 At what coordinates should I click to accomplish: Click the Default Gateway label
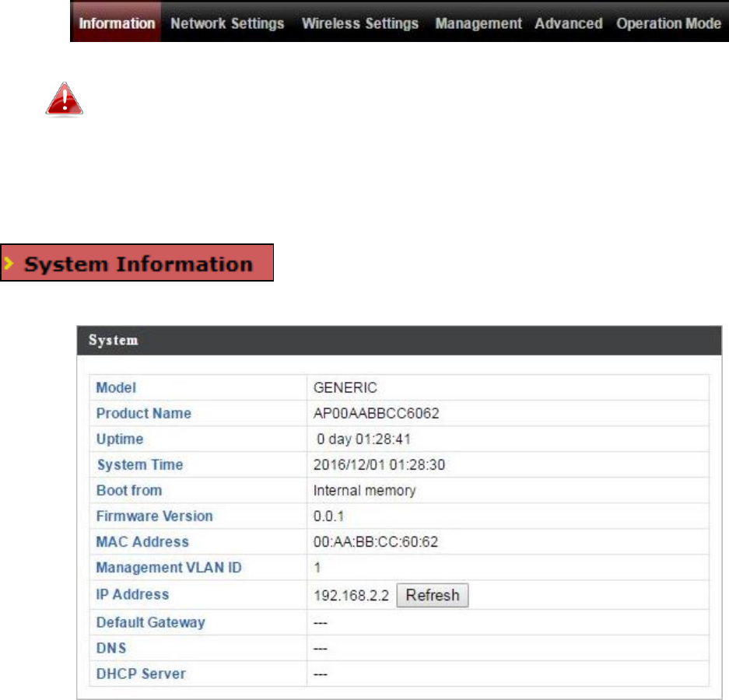click(x=151, y=622)
